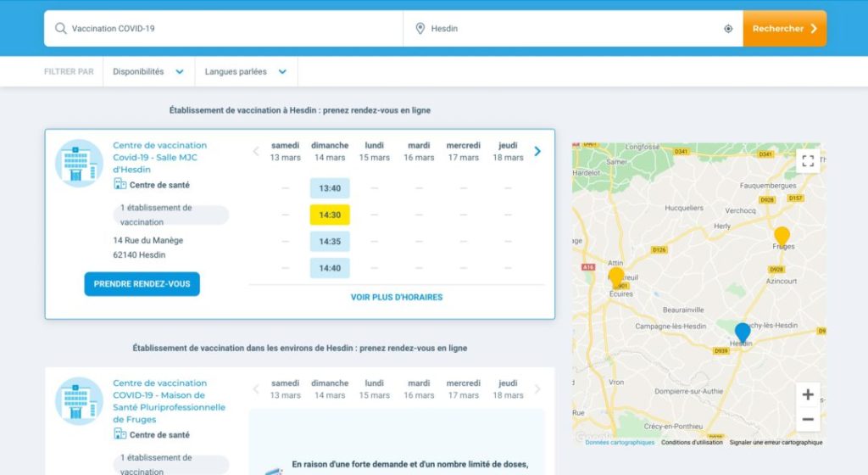Click the geolocation target icon in location field

pyautogui.click(x=728, y=29)
